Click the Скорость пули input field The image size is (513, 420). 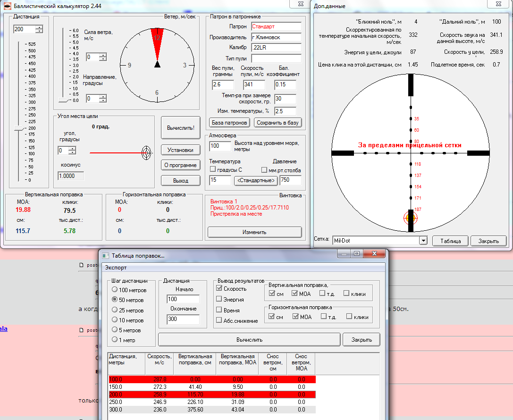click(254, 85)
